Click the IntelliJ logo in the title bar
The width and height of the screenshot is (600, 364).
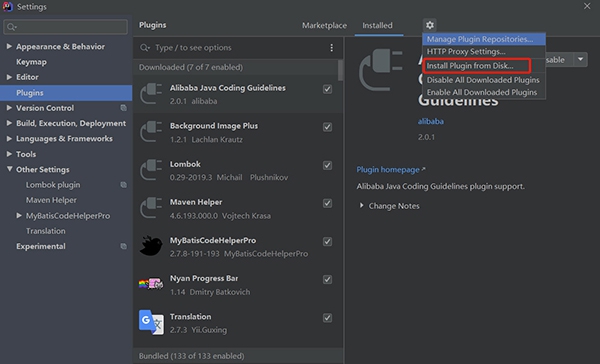(x=8, y=7)
